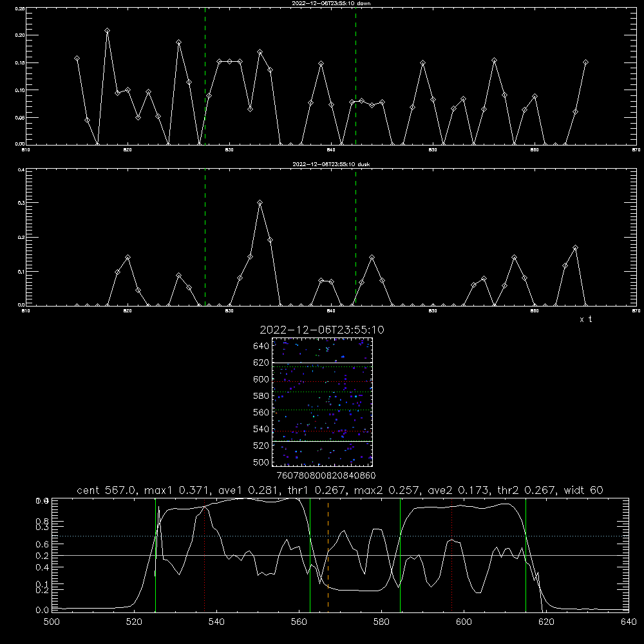Click the dusk plot title '2022-12-06T23:55:10 dusk'
Screen dimensions: 644x644
(x=331, y=164)
